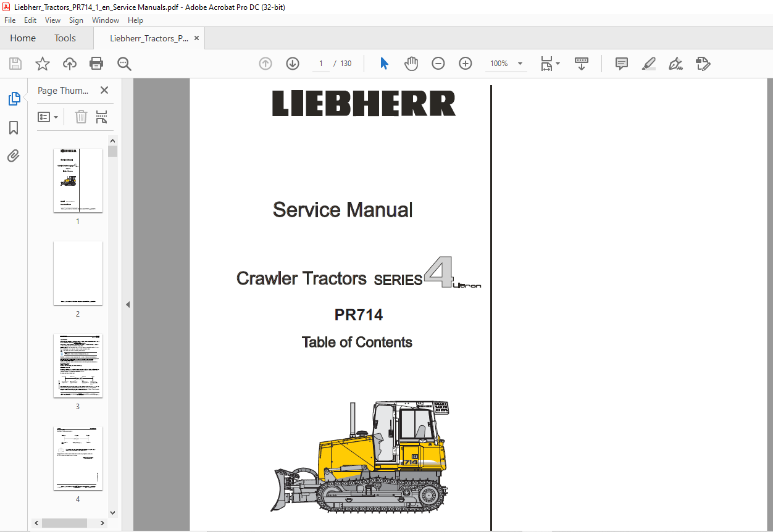Close the Page Thumbnails panel
Viewport: 773px width, 532px height.
tap(104, 91)
